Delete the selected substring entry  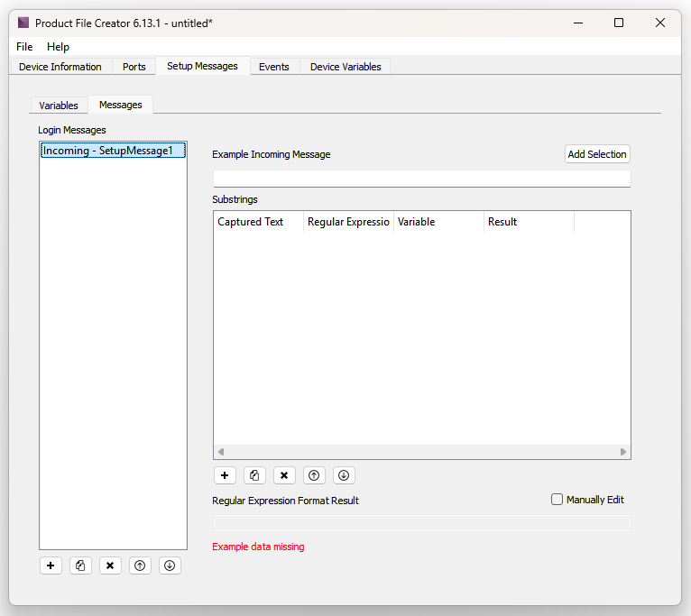pos(284,475)
